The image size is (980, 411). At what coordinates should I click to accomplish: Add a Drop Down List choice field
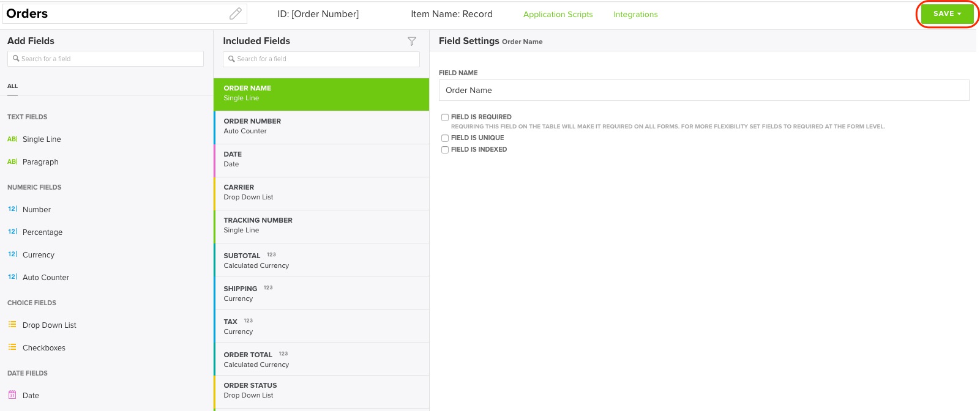(x=50, y=325)
